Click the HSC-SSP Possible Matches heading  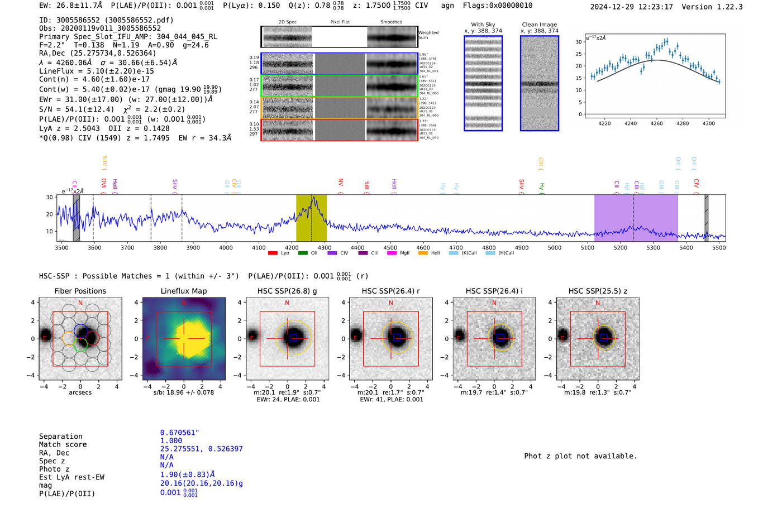click(x=139, y=276)
